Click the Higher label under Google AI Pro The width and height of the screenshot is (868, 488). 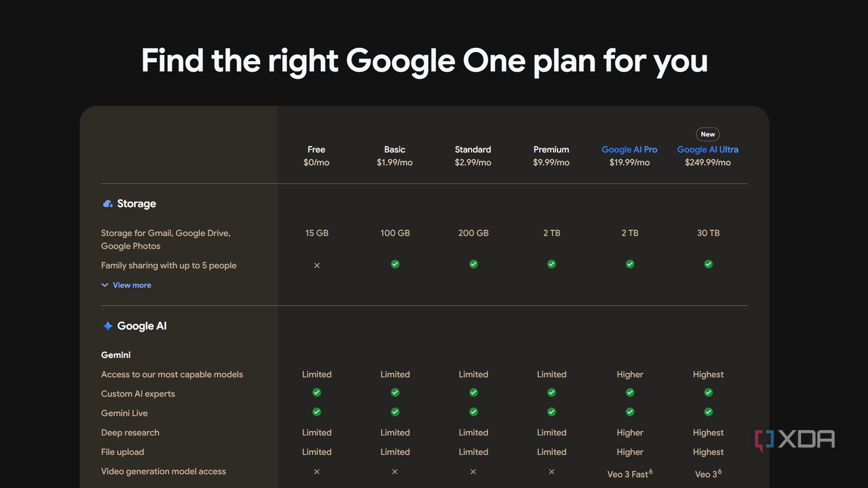[630, 374]
